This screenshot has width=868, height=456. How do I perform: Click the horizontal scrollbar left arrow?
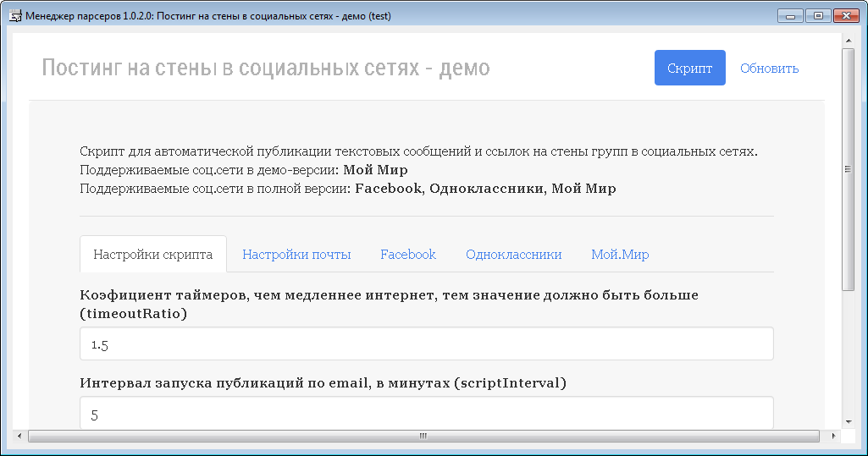[19, 436]
